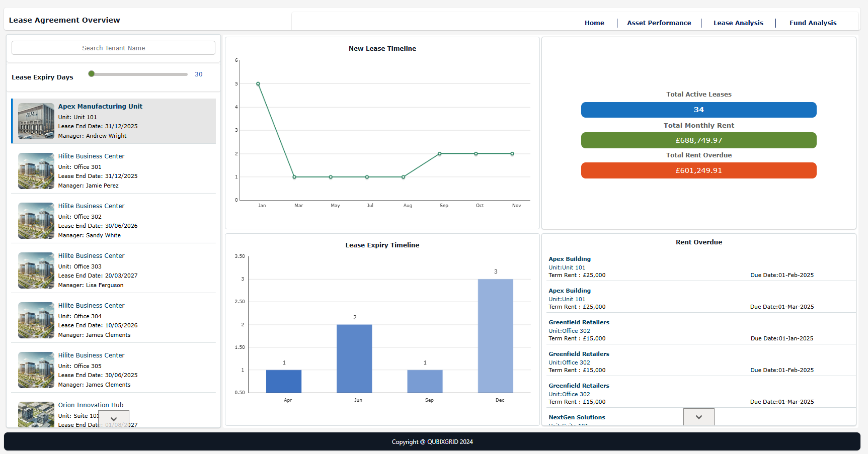Click the Search Tenant Name input field
The image size is (868, 454).
[x=113, y=48]
